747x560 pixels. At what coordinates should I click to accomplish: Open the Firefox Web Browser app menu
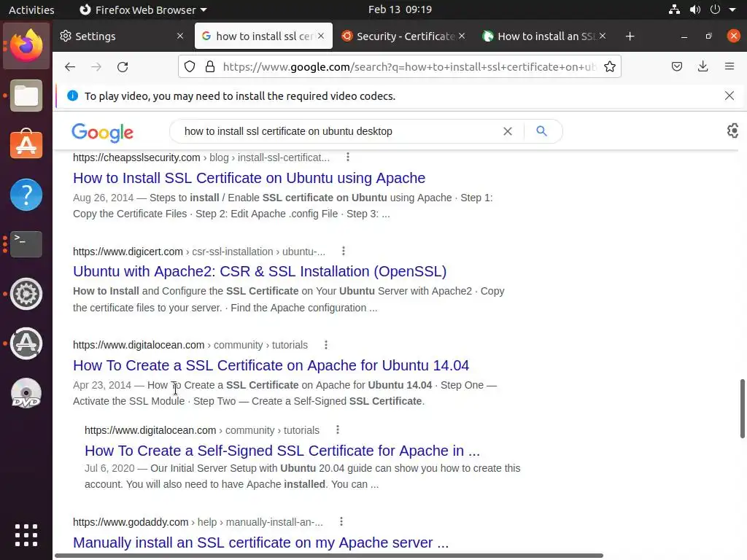(x=143, y=9)
